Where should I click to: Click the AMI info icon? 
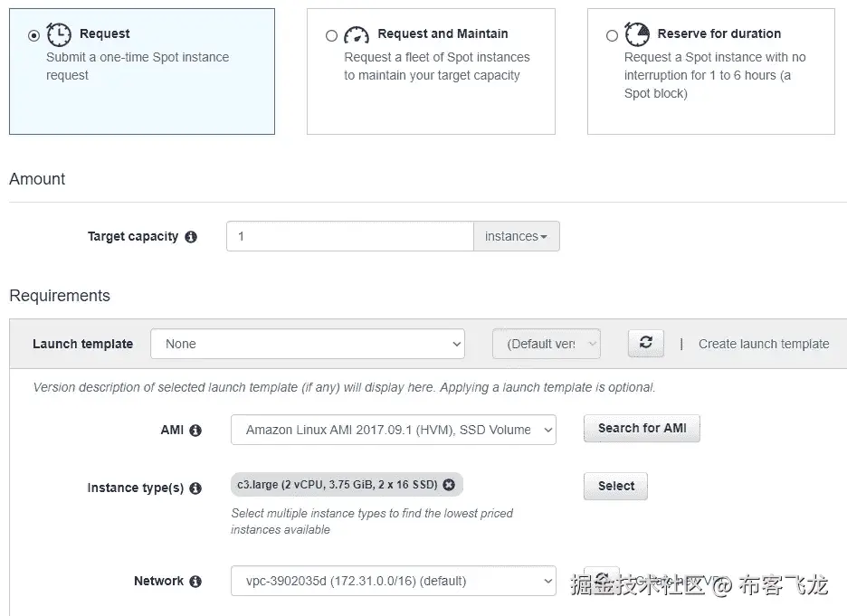coord(195,431)
